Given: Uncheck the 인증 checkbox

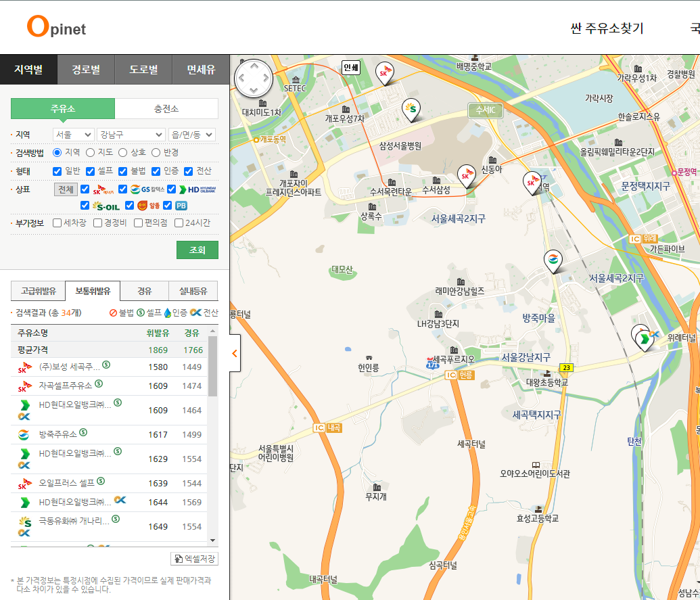Looking at the screenshot, I should tap(156, 171).
